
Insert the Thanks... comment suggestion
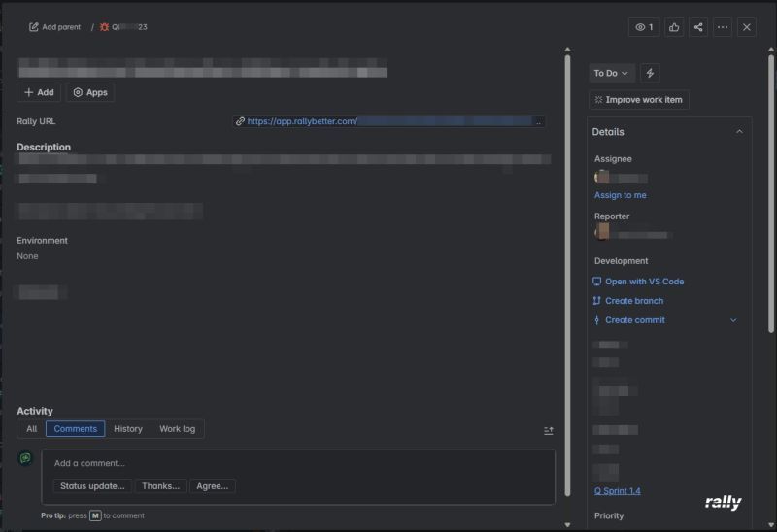point(160,486)
